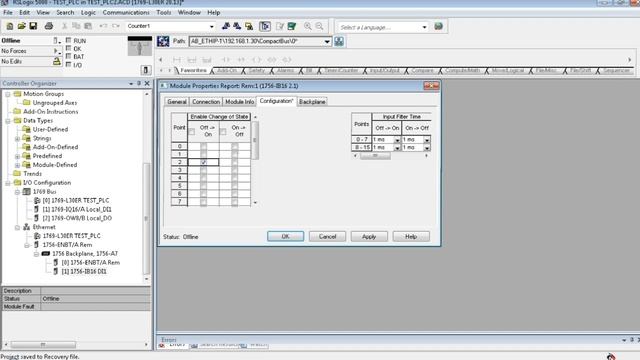Screen dimensions: 640x360
Task: Switch to the General tab
Action: point(177,102)
